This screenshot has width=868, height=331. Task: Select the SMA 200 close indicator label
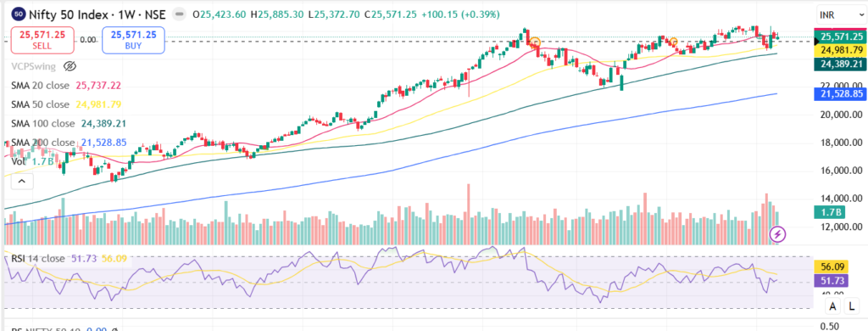[43, 143]
